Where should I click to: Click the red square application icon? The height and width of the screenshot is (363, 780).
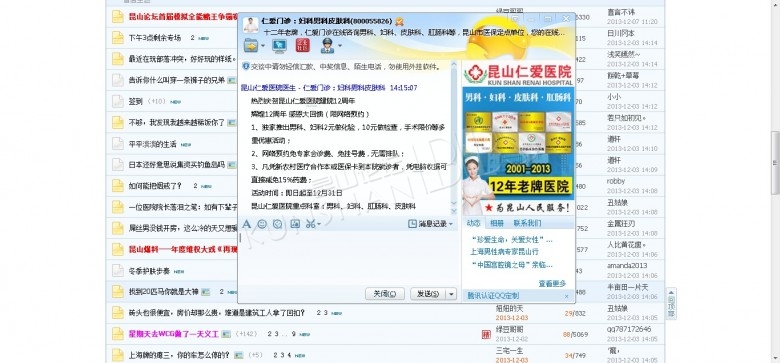302,46
